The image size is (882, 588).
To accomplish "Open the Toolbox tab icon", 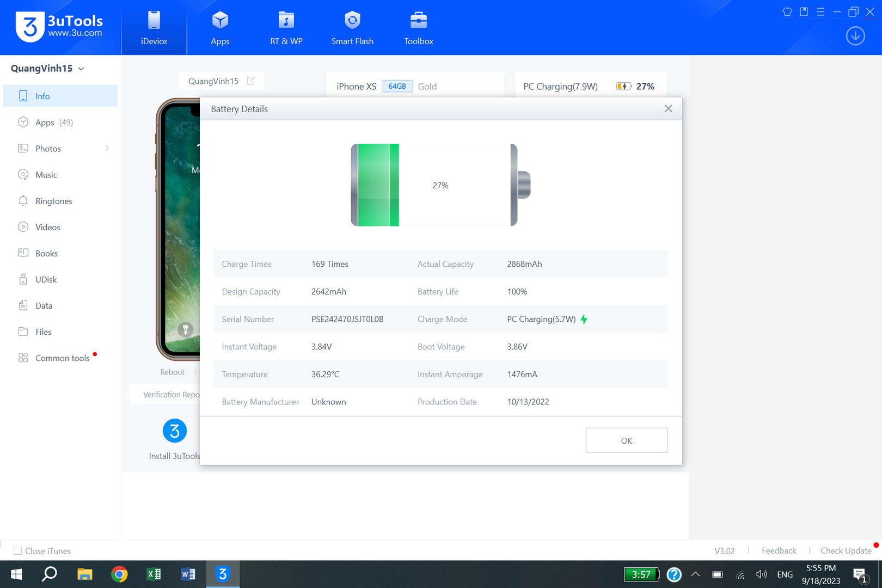I will 418,21.
